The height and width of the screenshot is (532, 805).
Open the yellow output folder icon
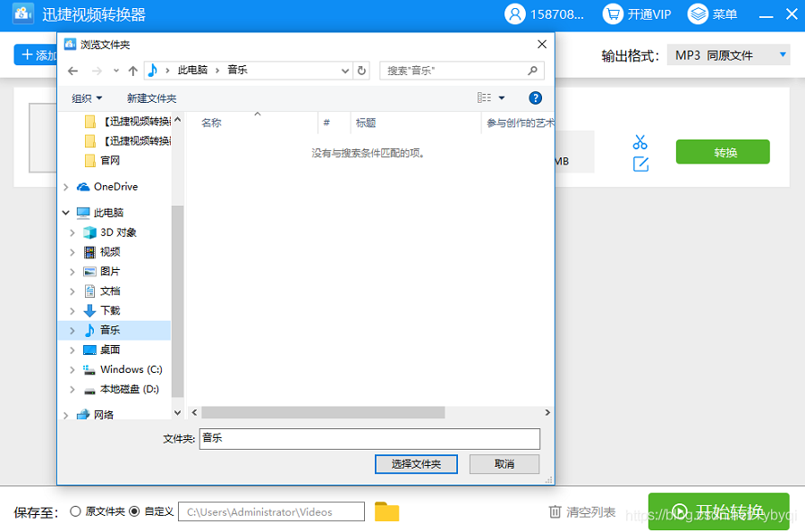(x=386, y=511)
